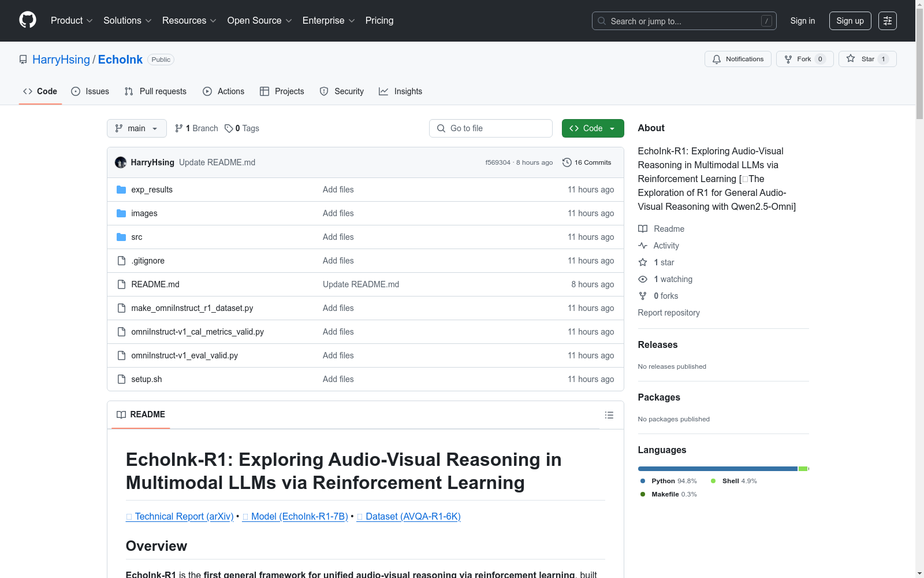Click the branch icon beside 1 Branch
This screenshot has height=578, width=924.
pos(179,128)
